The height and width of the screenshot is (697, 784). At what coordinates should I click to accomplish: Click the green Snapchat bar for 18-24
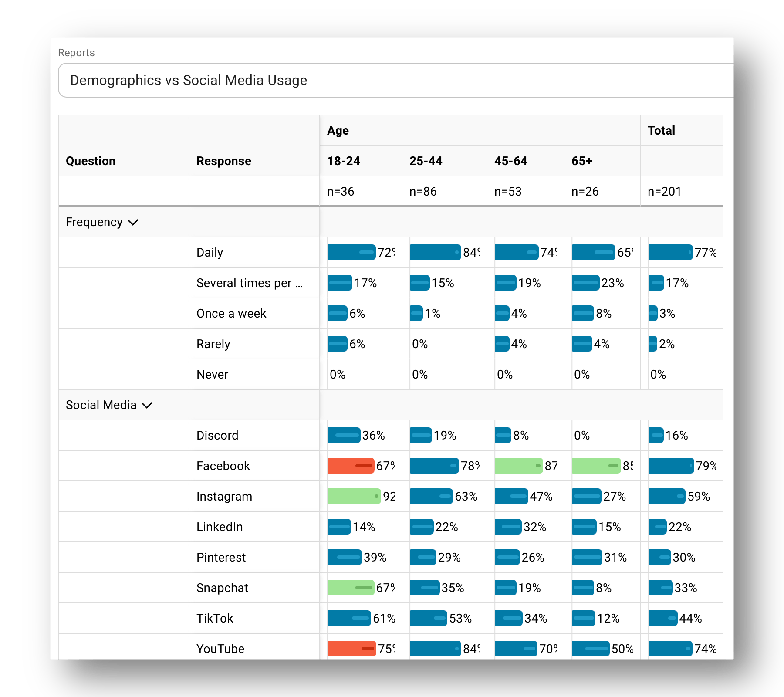coord(351,588)
